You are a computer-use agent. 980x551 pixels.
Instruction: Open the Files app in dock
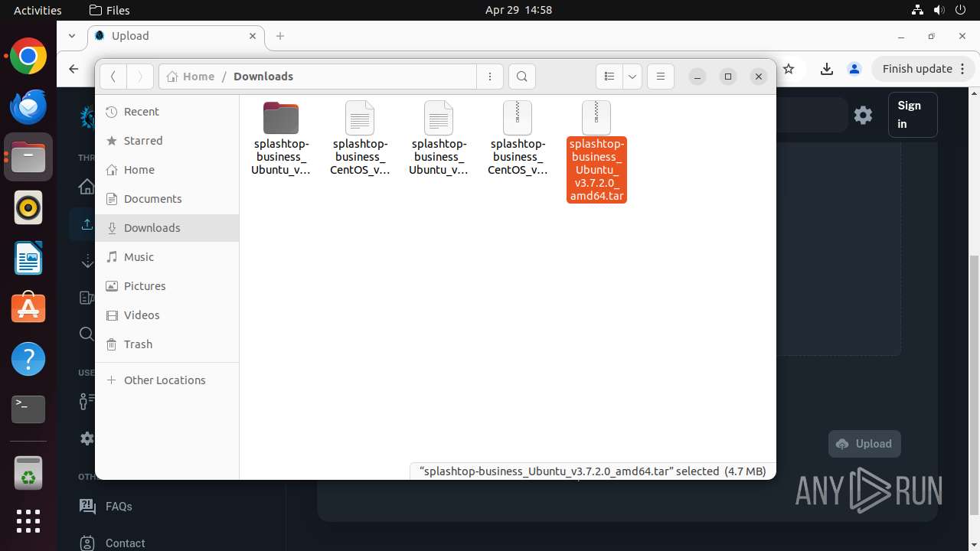pos(28,157)
